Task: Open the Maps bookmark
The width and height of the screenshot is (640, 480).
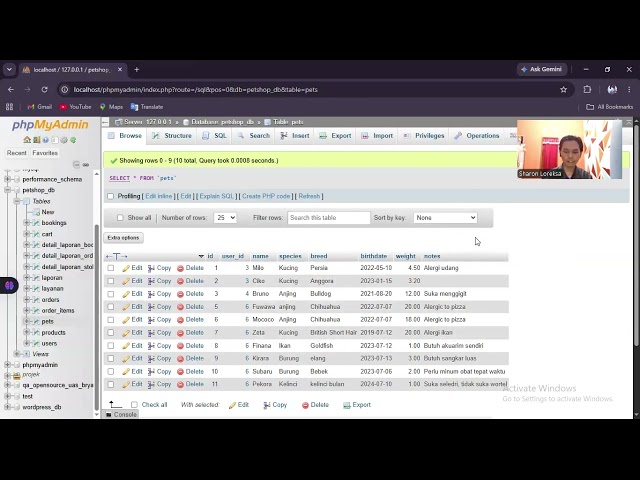Action: tap(111, 107)
